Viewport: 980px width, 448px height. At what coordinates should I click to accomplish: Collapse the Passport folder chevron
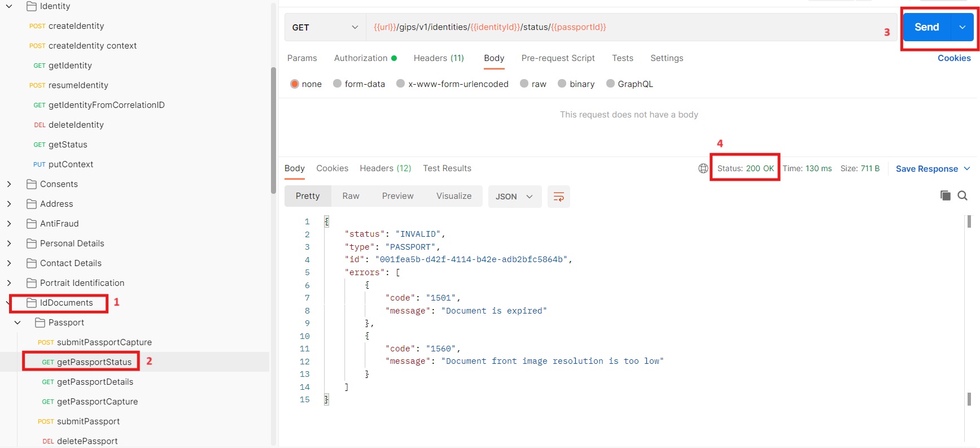(x=17, y=323)
